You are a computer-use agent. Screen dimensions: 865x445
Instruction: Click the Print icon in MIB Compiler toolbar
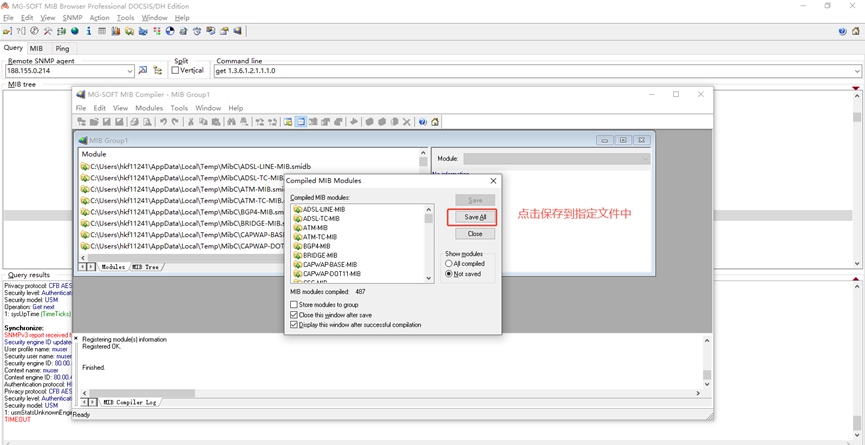pyautogui.click(x=135, y=122)
